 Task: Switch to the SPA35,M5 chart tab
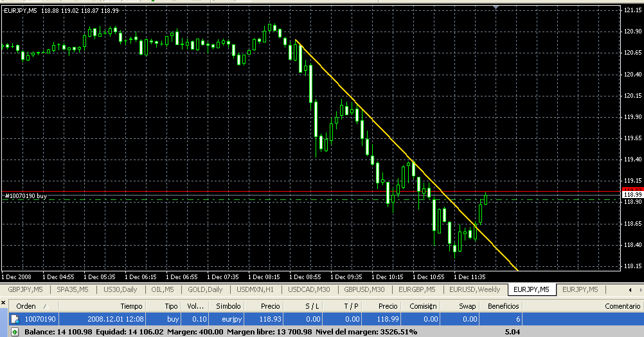point(72,289)
